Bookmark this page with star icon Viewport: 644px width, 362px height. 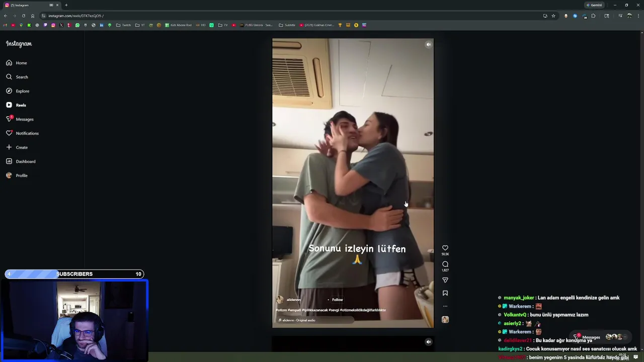pos(553,16)
